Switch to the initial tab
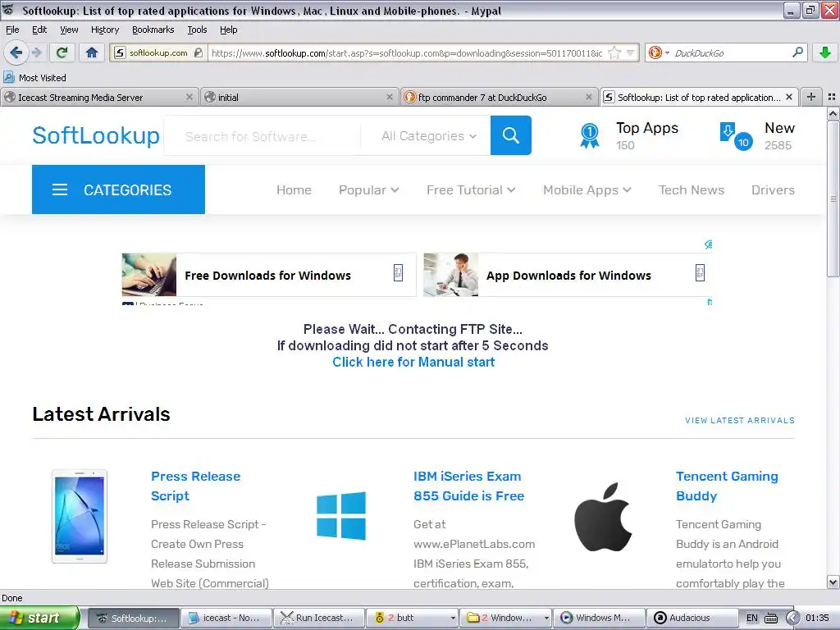This screenshot has width=840, height=630. pyautogui.click(x=299, y=97)
